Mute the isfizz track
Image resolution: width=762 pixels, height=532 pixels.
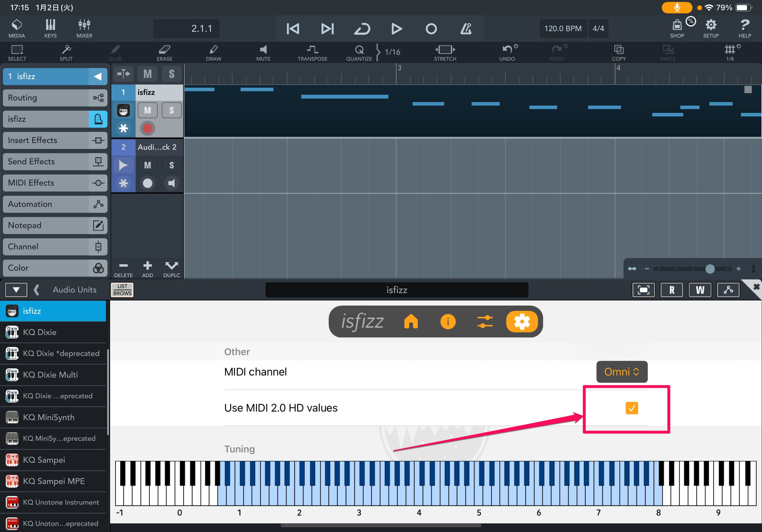click(147, 110)
